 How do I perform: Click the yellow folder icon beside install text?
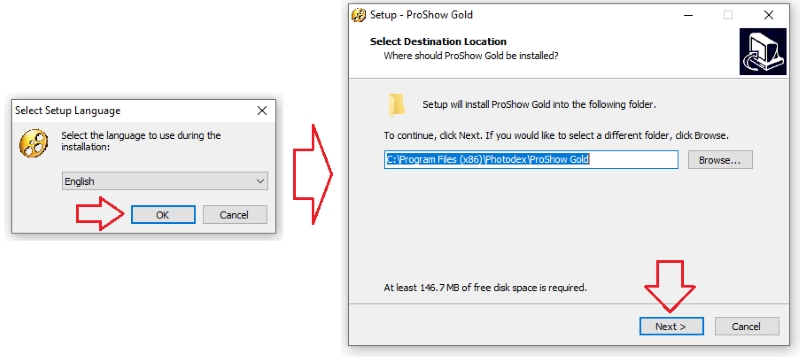click(x=396, y=105)
